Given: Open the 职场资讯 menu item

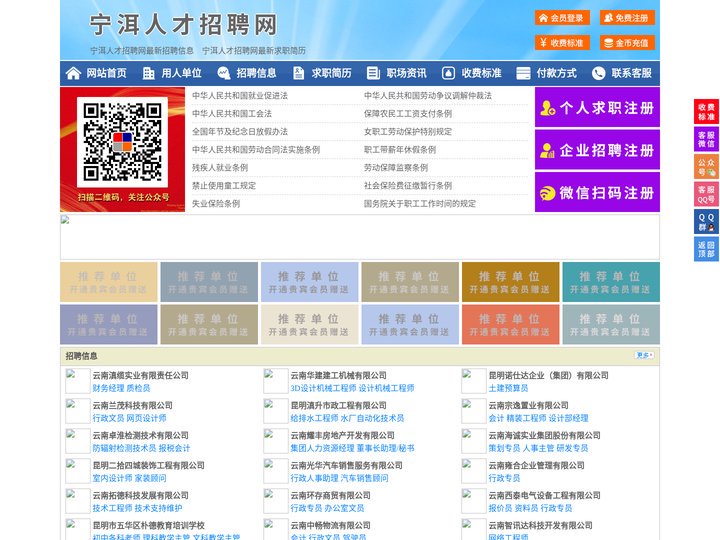Looking at the screenshot, I should 406,73.
